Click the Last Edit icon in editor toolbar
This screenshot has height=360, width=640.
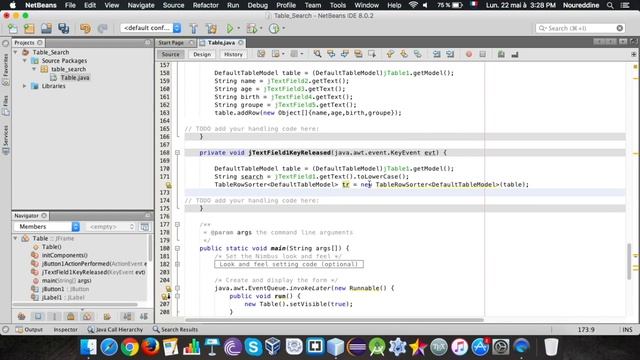coord(261,54)
